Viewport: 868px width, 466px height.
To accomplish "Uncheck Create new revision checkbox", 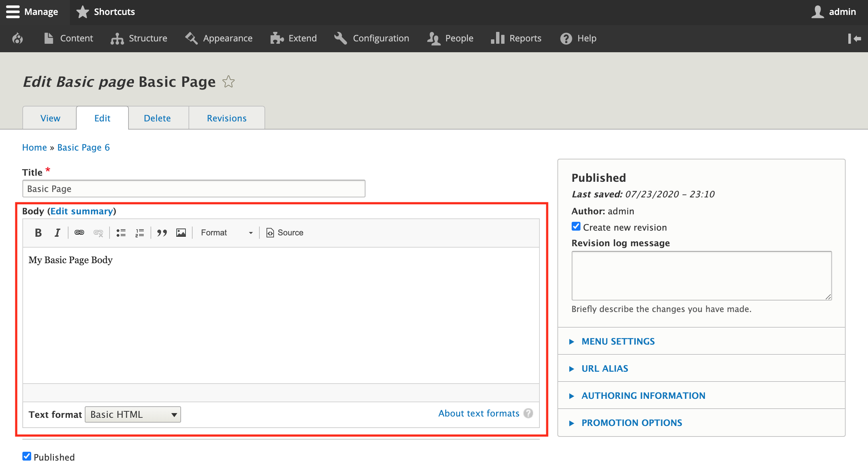I will pos(576,227).
